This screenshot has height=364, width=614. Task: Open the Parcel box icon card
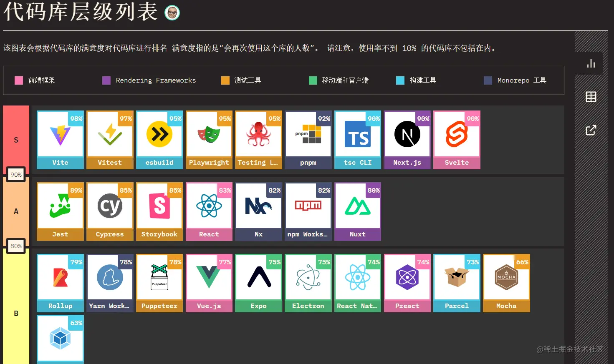click(x=457, y=283)
